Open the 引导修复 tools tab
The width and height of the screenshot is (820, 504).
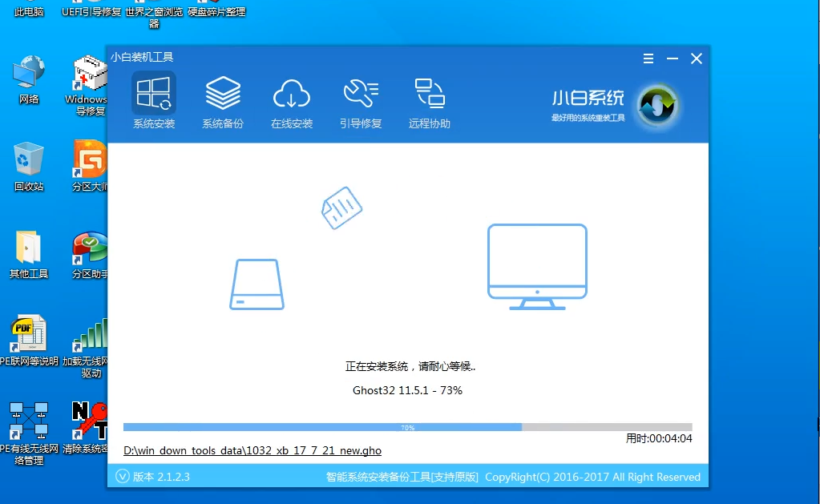pyautogui.click(x=361, y=100)
